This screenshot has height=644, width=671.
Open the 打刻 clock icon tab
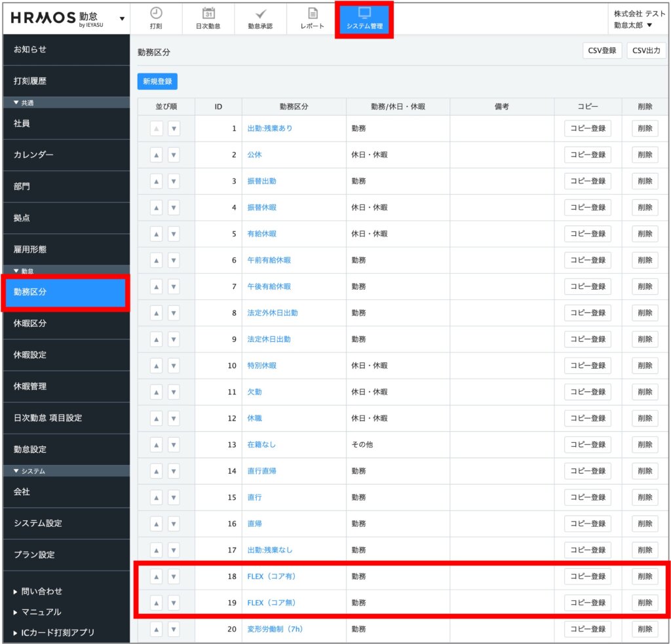pos(156,18)
